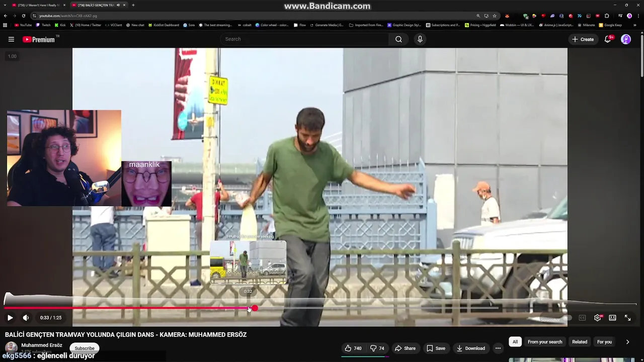Open the Imported From Fire... bookmarks folder
Image resolution: width=644 pixels, height=362 pixels.
(366, 25)
